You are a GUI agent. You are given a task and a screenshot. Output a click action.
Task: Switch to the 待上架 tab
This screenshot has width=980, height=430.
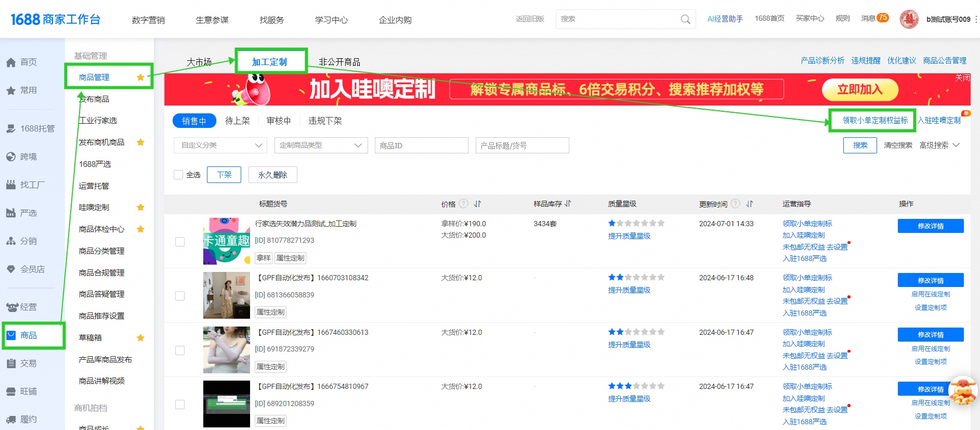[x=237, y=121]
